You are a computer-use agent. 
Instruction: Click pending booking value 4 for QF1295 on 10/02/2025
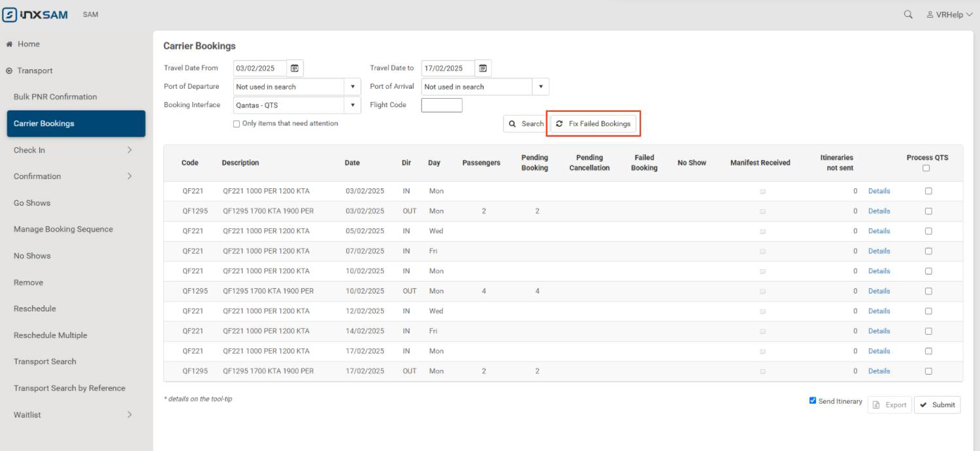(537, 291)
